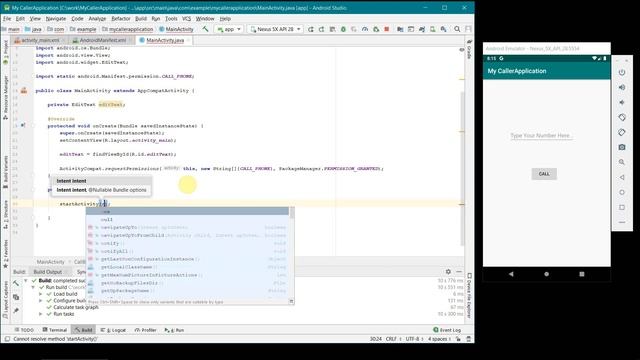Image resolution: width=640 pixels, height=360 pixels.
Task: Expand the 'Configure build' node
Action: [x=41, y=301]
